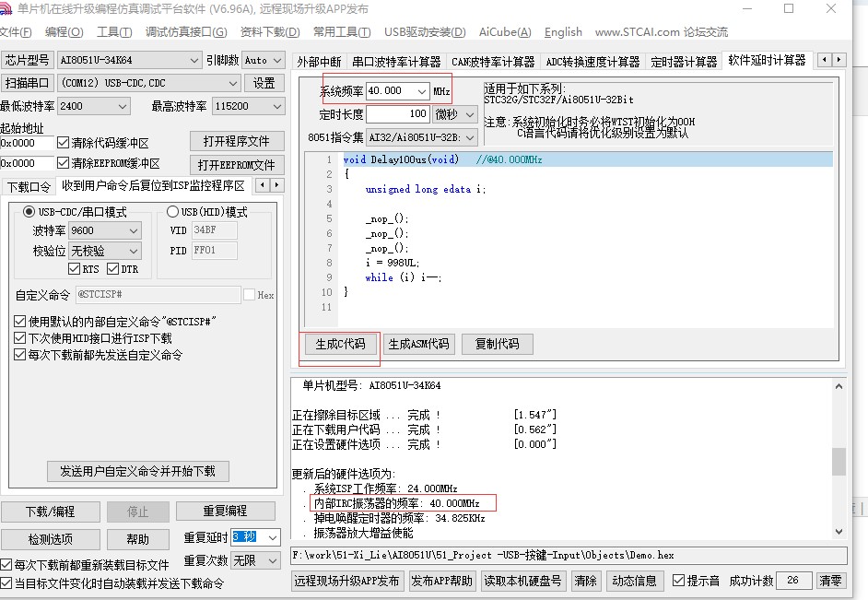This screenshot has width=868, height=600.
Task: Toggle 每次下载前都重新装载目标文件 checkbox
Action: [6, 565]
